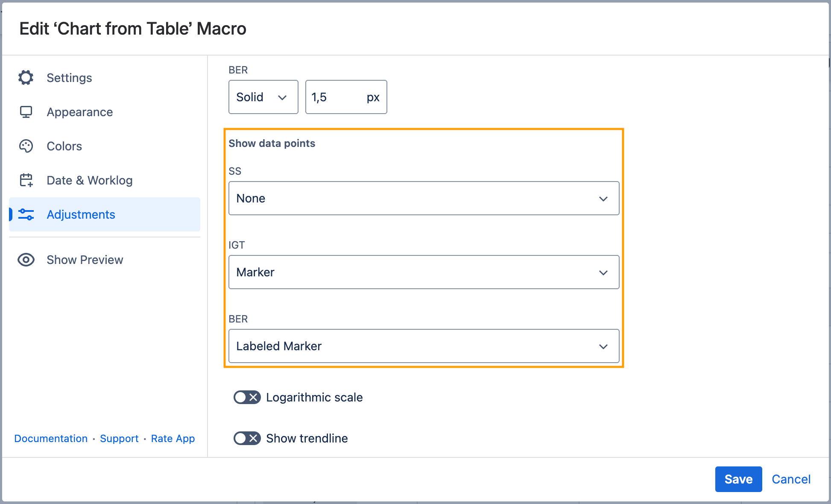This screenshot has height=504, width=831.
Task: Expand the SS None dropdown
Action: pyautogui.click(x=424, y=198)
